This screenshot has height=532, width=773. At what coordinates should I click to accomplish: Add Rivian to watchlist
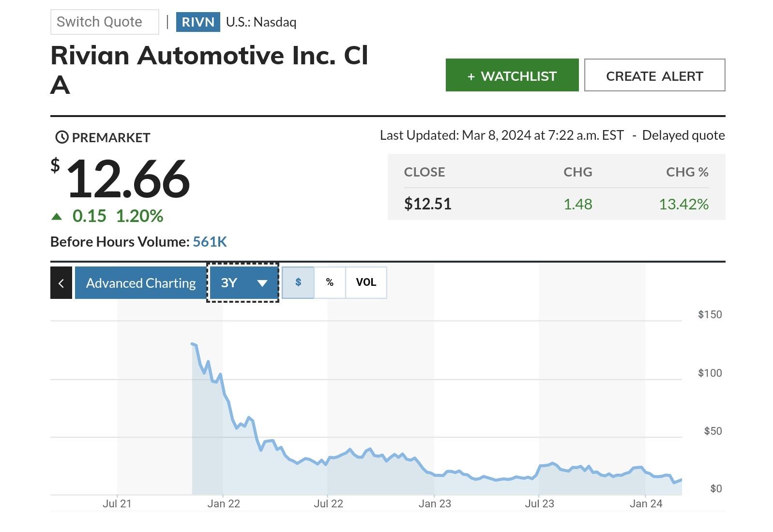512,75
